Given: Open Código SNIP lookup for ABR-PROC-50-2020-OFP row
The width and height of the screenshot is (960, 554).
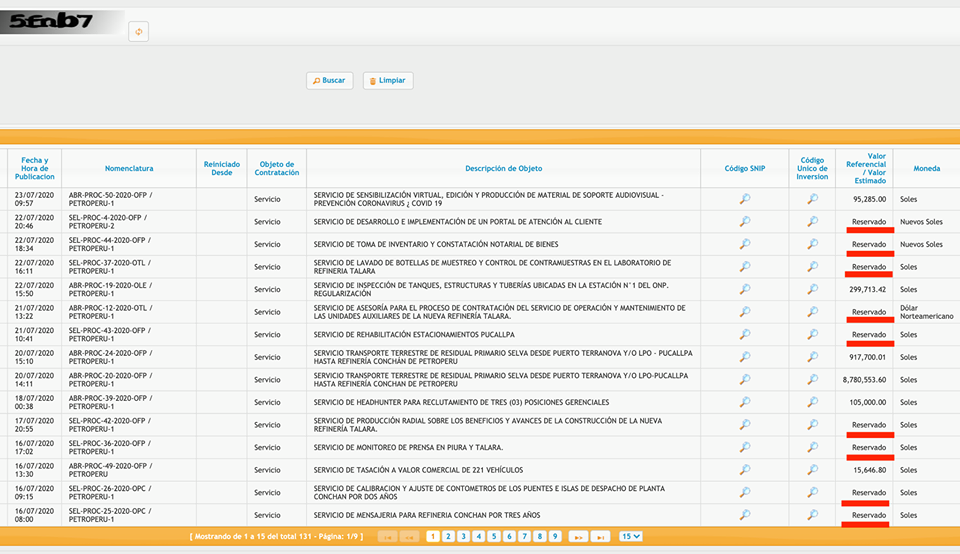Looking at the screenshot, I should click(744, 199).
